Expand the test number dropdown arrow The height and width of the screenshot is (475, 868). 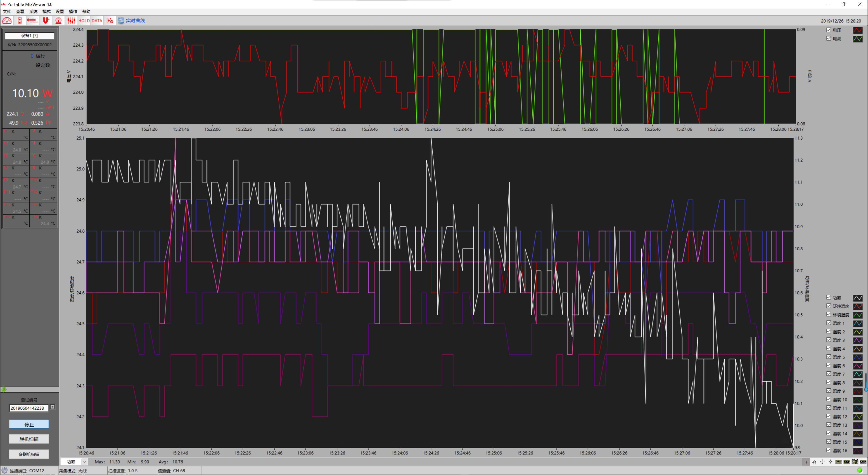[52, 407]
